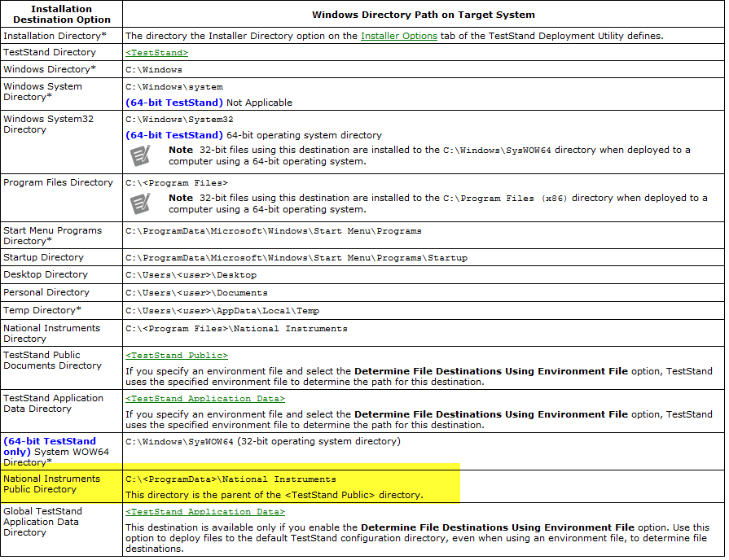Click parent of <TestStand Public> directory sentence
The width and height of the screenshot is (729, 560).
coord(274,496)
